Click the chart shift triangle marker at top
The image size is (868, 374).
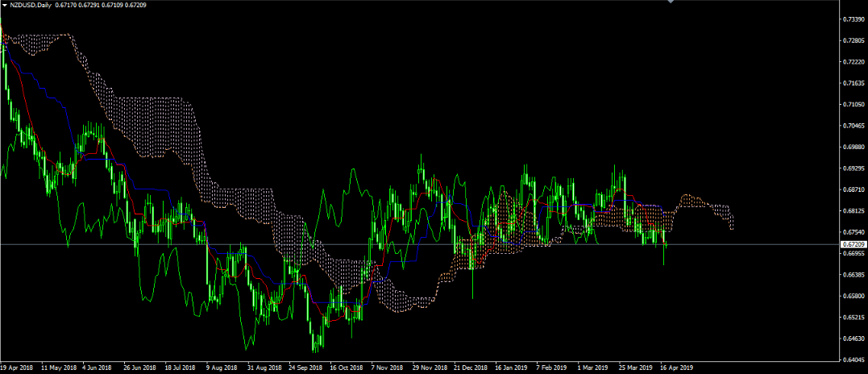click(670, 2)
